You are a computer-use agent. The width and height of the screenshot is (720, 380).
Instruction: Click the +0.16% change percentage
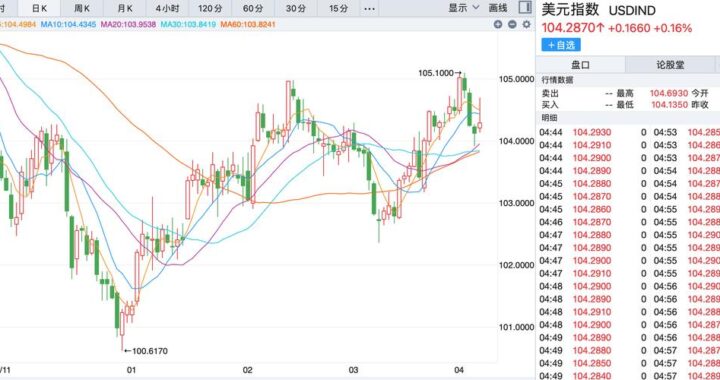point(673,28)
